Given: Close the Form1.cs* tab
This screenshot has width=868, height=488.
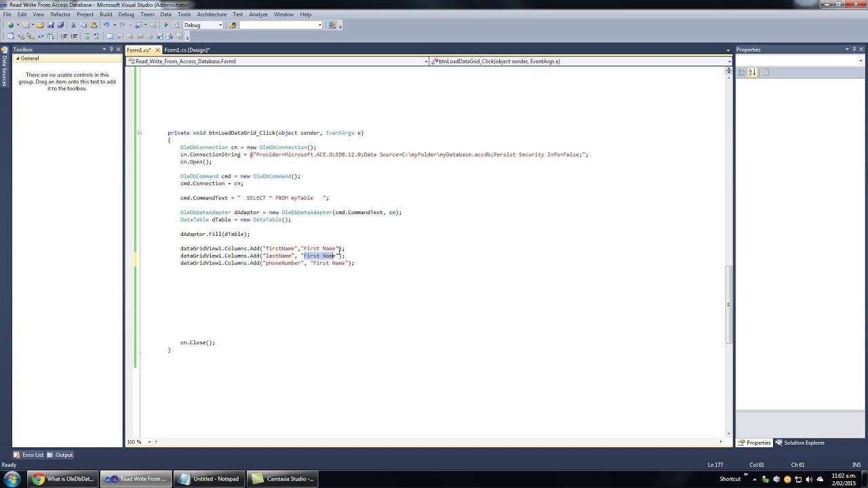Looking at the screenshot, I should 157,50.
